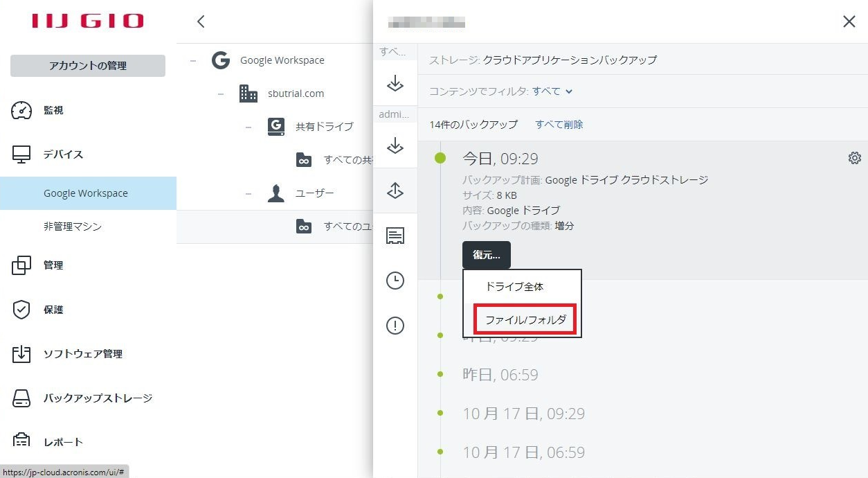This screenshot has width=868, height=478.
Task: Select the recovery upload-arrow panel icon
Action: coord(395,191)
